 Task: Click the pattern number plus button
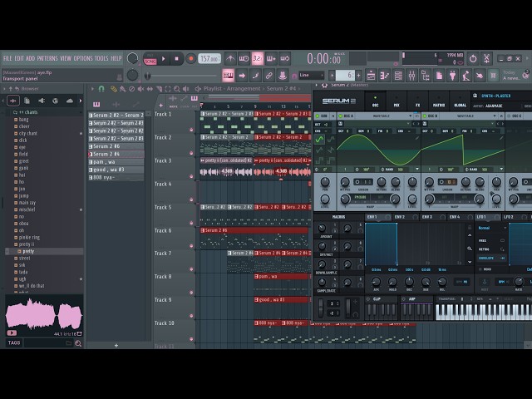pos(358,75)
